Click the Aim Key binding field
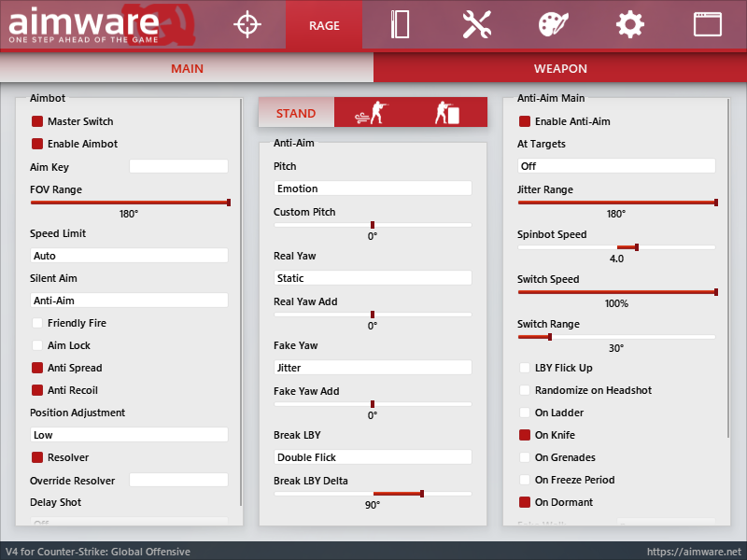The height and width of the screenshot is (560, 747). click(178, 166)
